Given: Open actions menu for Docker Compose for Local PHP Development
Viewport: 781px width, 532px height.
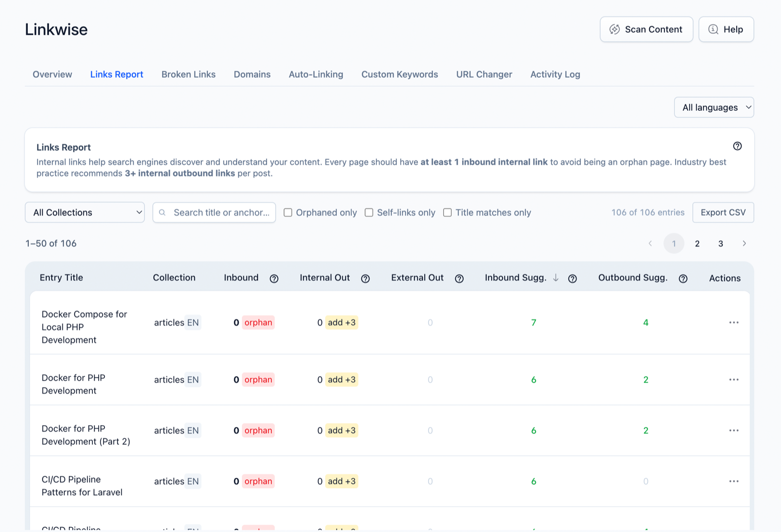Looking at the screenshot, I should tap(734, 323).
